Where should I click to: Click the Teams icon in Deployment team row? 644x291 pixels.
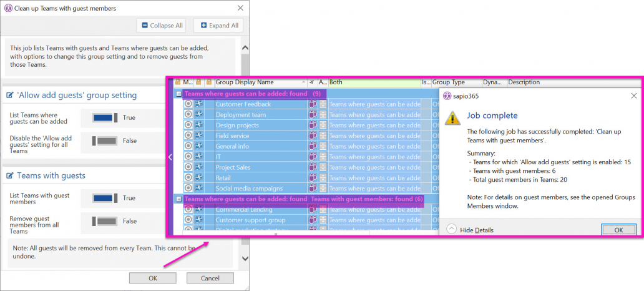[x=313, y=115]
